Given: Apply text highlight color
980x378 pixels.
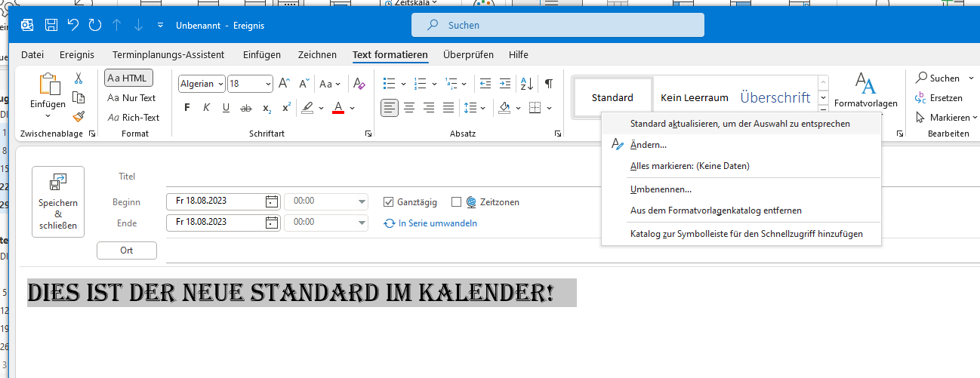Looking at the screenshot, I should [307, 108].
